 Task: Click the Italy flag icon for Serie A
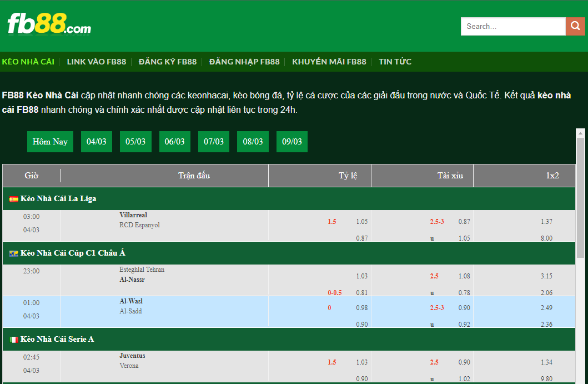(x=14, y=340)
